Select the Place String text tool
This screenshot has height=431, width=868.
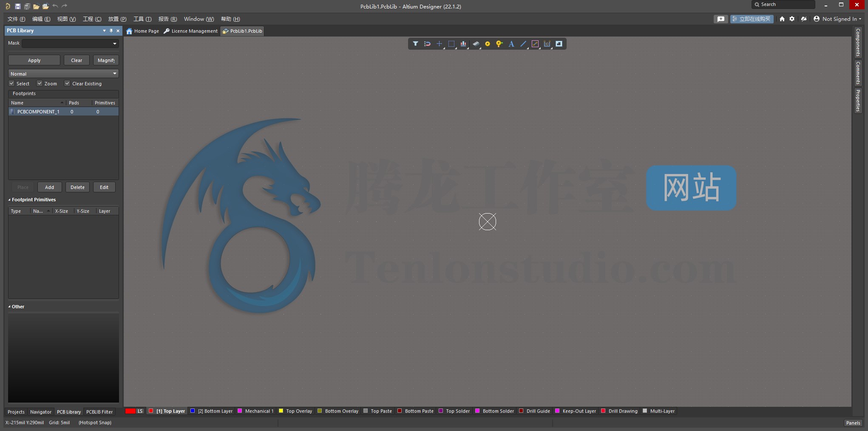point(511,44)
